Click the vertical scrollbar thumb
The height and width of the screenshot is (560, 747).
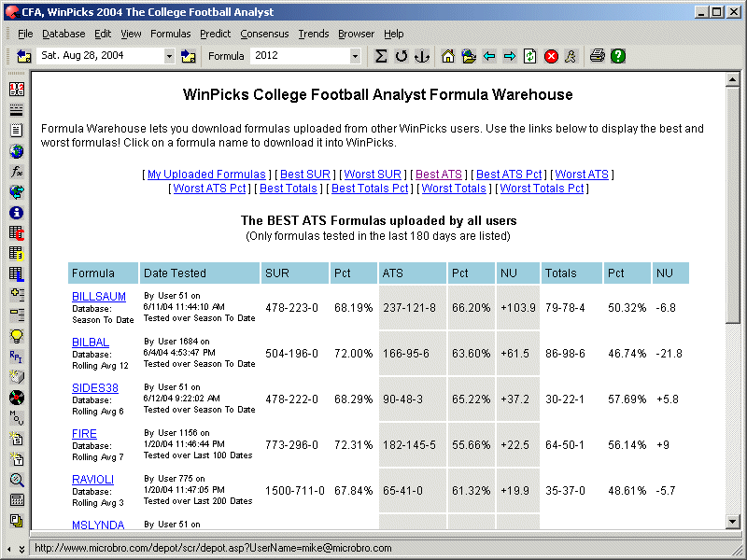(x=733, y=205)
